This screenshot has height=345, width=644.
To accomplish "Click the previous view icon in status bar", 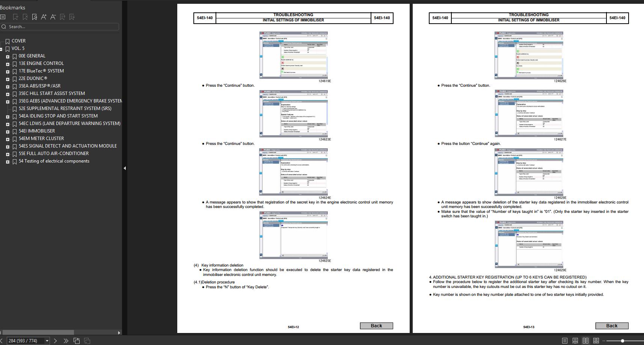I will click(77, 341).
